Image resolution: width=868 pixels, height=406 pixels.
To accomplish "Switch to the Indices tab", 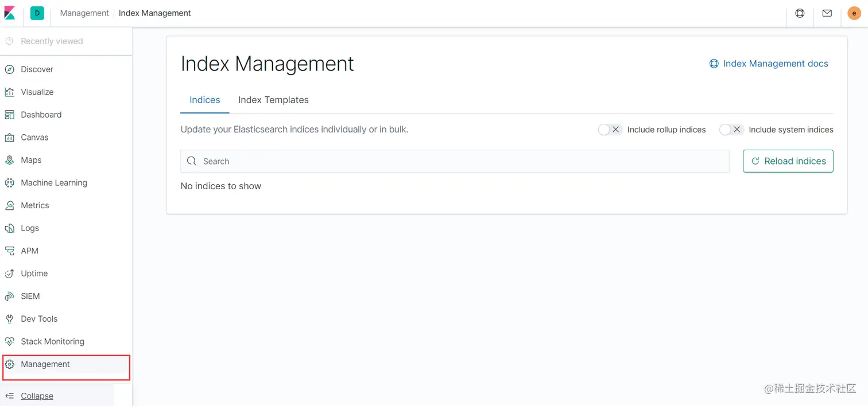I will (205, 100).
